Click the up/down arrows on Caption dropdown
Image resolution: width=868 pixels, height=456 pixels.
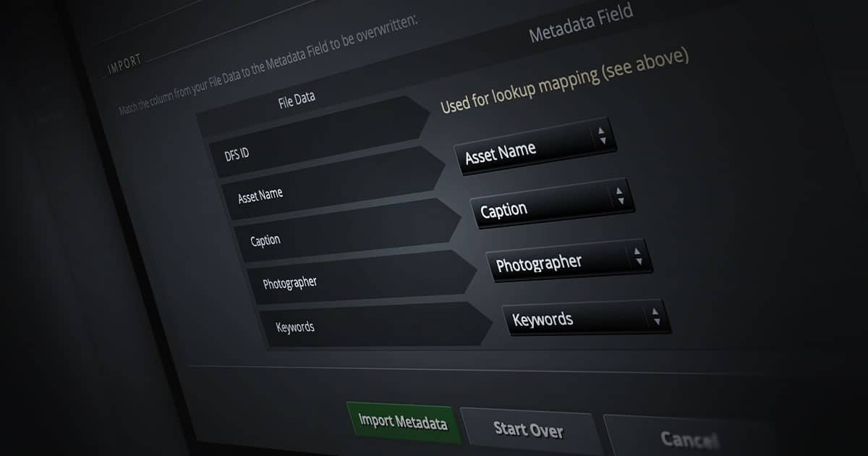[619, 195]
